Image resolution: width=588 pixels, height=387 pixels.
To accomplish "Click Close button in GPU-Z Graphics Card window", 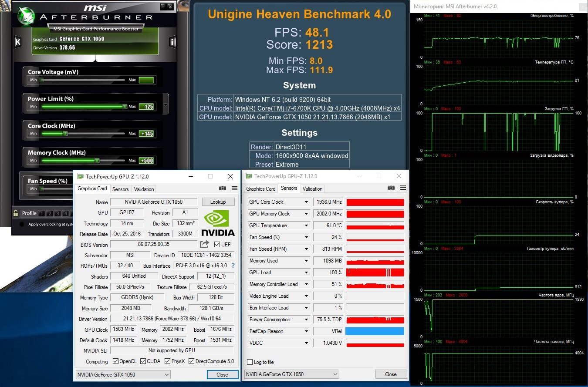I will point(222,374).
